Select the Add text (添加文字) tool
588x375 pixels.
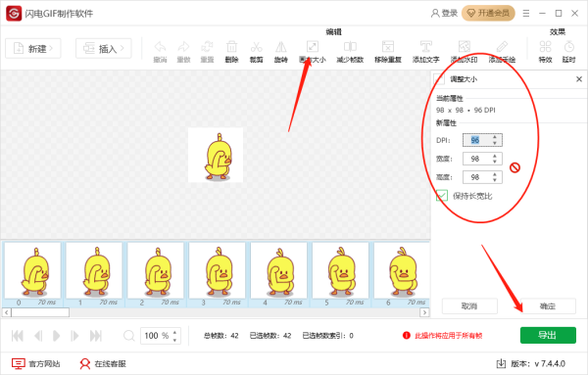pos(426,48)
